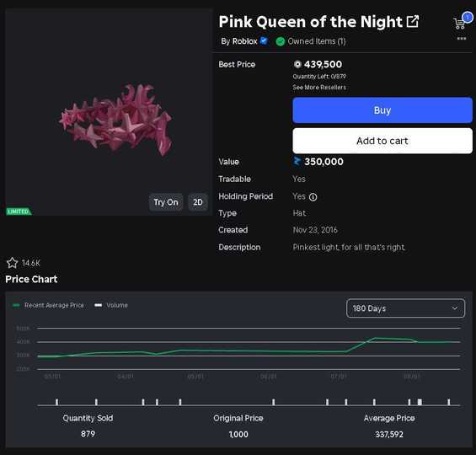Click the pink hat item thumbnail
This screenshot has height=455, width=476.
pos(115,119)
